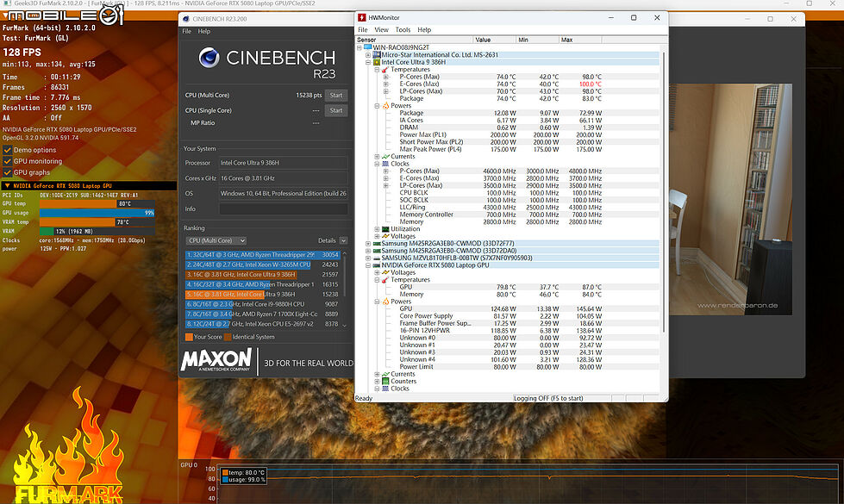Select the 16-PIN 12VHPWR power row
Image resolution: width=844 pixels, height=504 pixels.
[x=508, y=331]
